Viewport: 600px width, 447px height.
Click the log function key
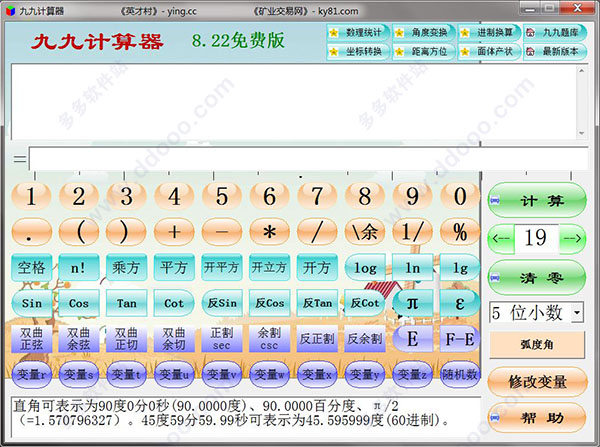(365, 267)
